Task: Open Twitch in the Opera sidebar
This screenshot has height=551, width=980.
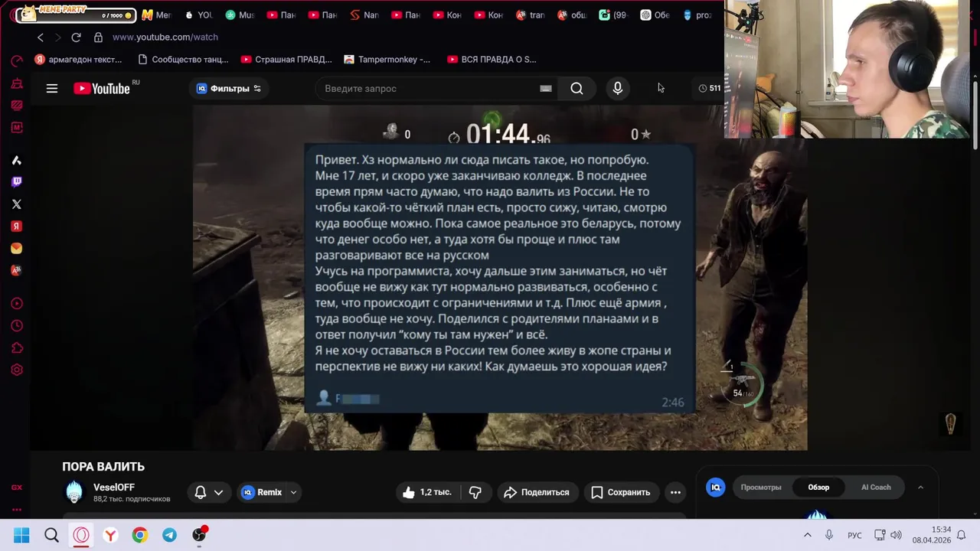Action: coord(17,181)
